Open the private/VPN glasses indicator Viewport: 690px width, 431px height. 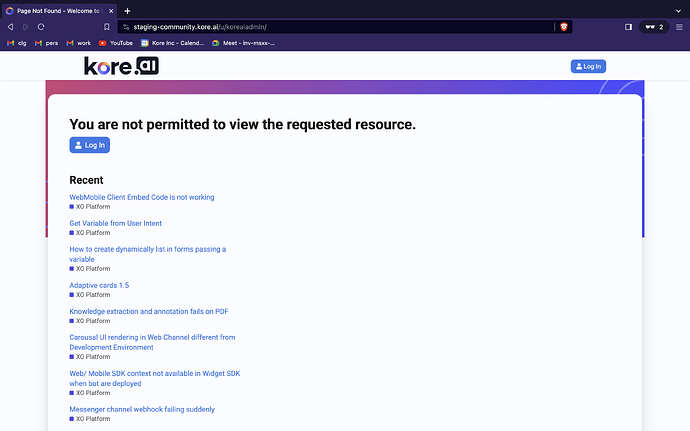[x=654, y=27]
